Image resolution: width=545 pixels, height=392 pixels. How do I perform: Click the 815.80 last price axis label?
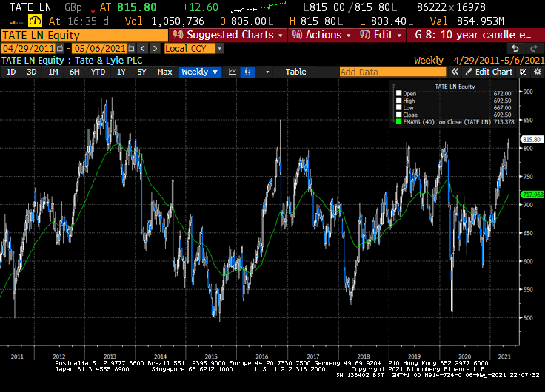tap(532, 139)
